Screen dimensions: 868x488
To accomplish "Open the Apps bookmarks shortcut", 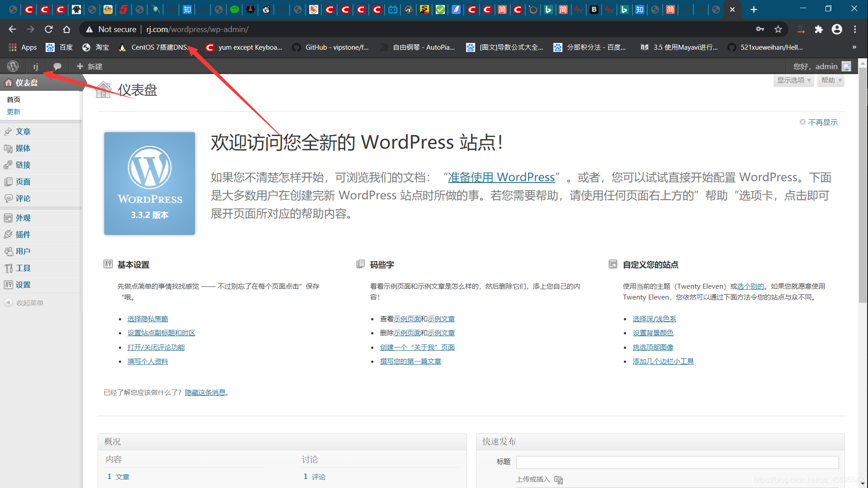I will pyautogui.click(x=23, y=47).
